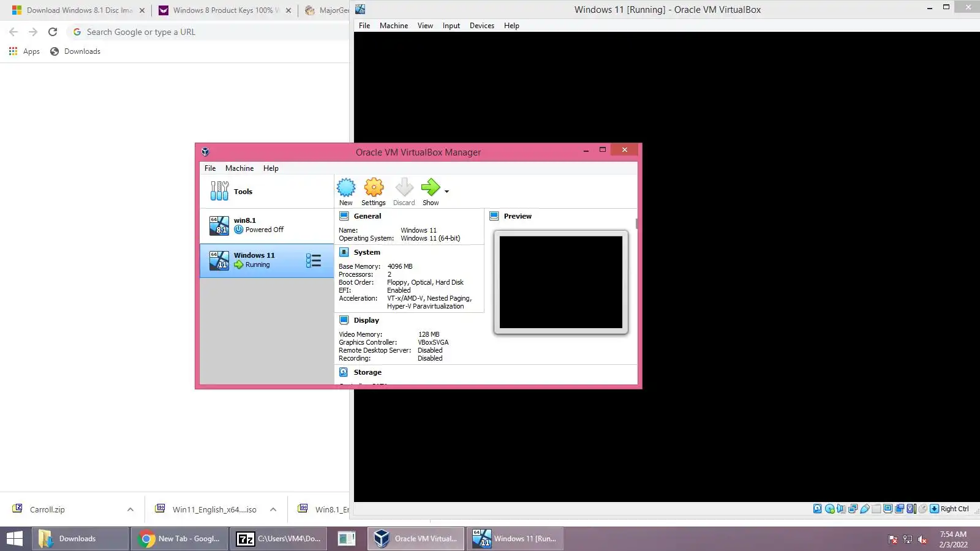Click the optical disk status icon
The width and height of the screenshot is (980, 551).
click(830, 509)
